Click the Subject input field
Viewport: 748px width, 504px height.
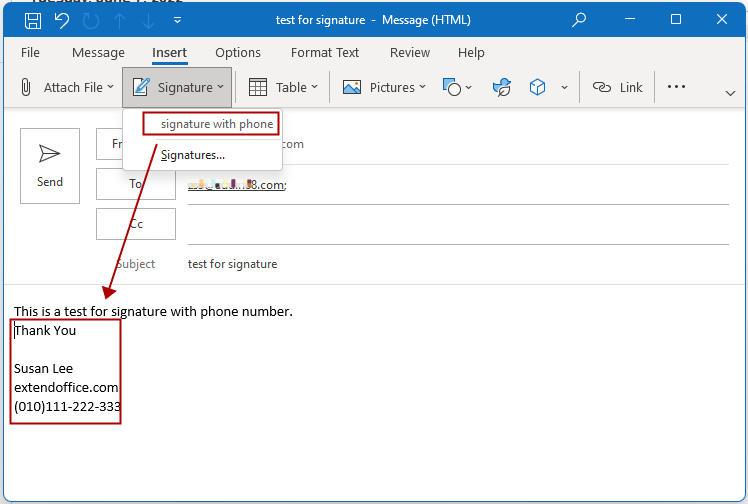coord(450,264)
